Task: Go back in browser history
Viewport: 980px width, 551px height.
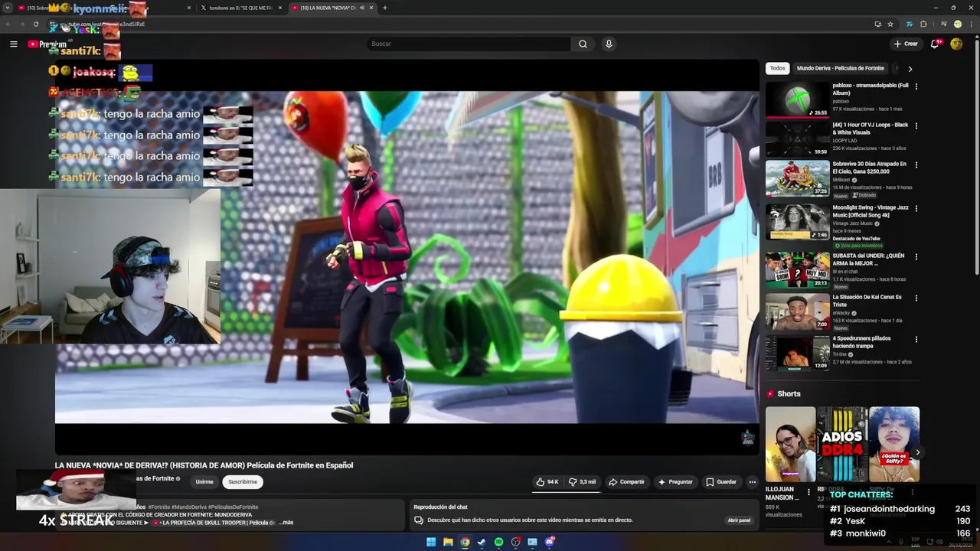Action: (x=8, y=24)
